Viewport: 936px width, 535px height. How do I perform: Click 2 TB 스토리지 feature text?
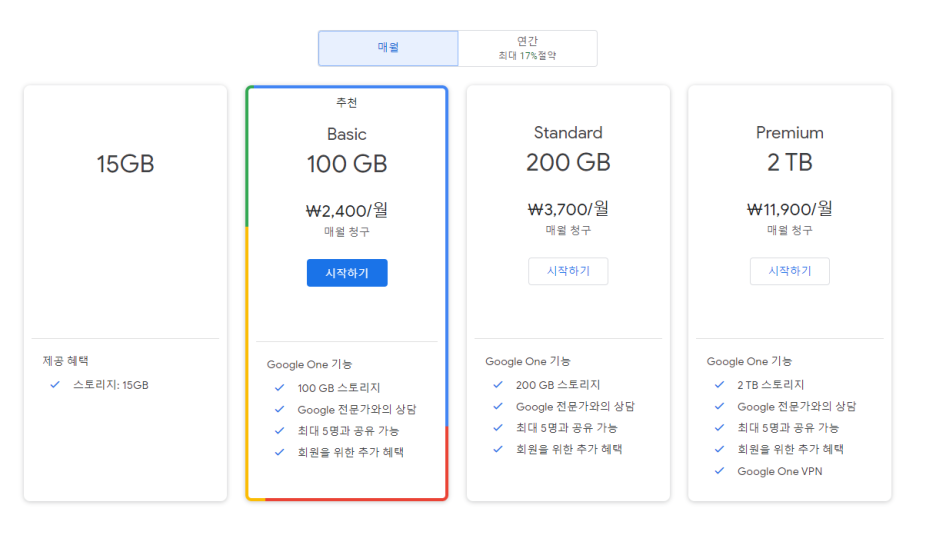771,385
